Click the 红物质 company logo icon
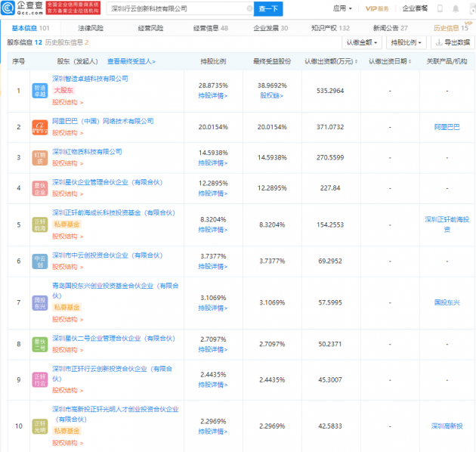Image resolution: width=476 pixels, height=452 pixels. 40,158
